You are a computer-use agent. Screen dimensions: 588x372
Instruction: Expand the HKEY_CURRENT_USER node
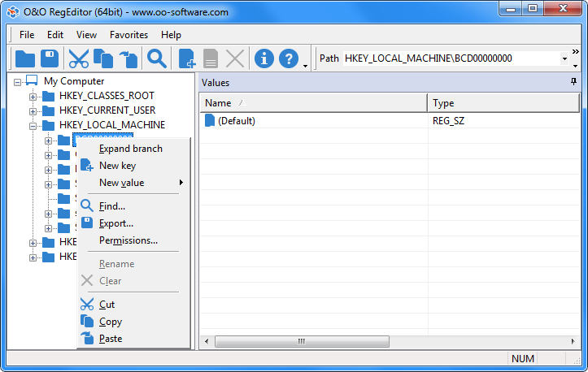click(x=33, y=111)
